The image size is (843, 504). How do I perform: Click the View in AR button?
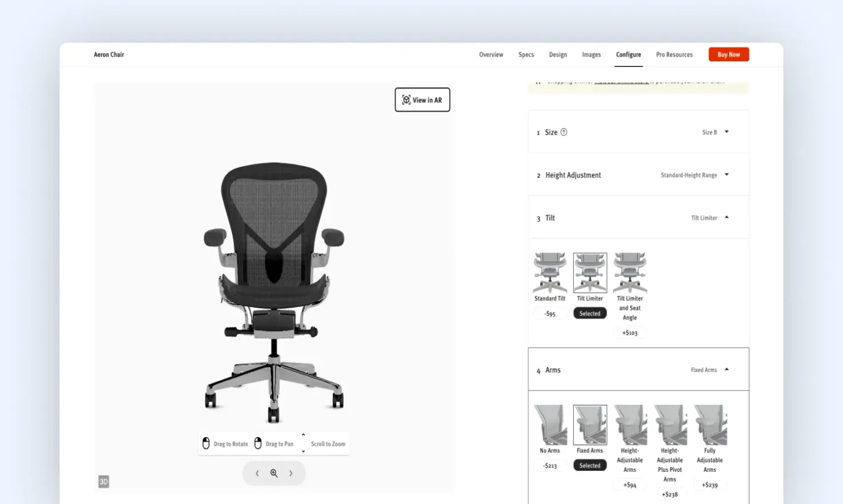[422, 100]
